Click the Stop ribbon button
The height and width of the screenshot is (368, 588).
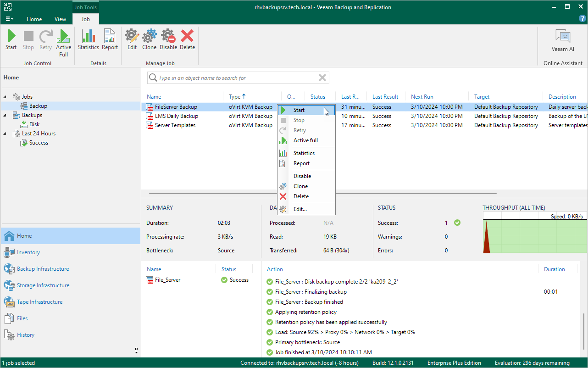click(28, 40)
